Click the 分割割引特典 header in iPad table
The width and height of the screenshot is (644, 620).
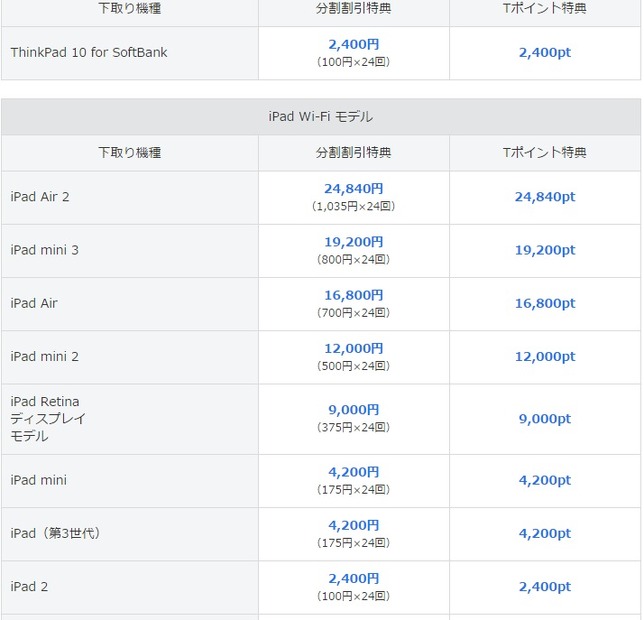(354, 153)
